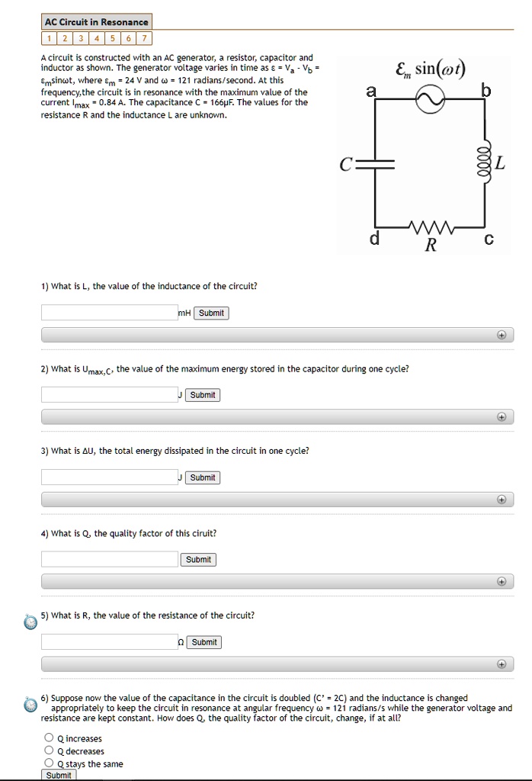Screen dimensions: 532x781
Task: Submit the inductance answer for question 1
Action: click(x=211, y=313)
